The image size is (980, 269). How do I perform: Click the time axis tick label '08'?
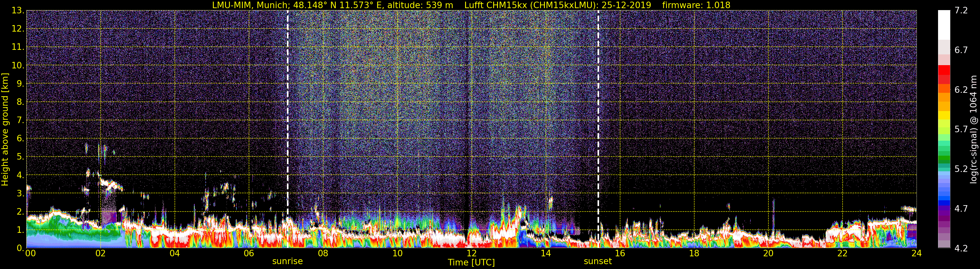click(323, 253)
